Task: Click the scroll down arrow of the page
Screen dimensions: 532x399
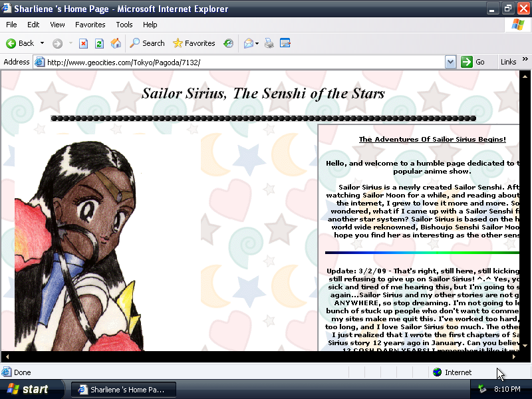Action: (525, 346)
